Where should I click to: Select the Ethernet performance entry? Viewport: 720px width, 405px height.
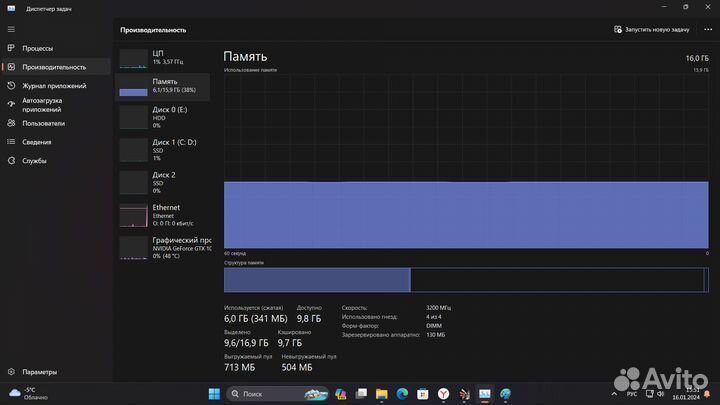click(x=163, y=215)
